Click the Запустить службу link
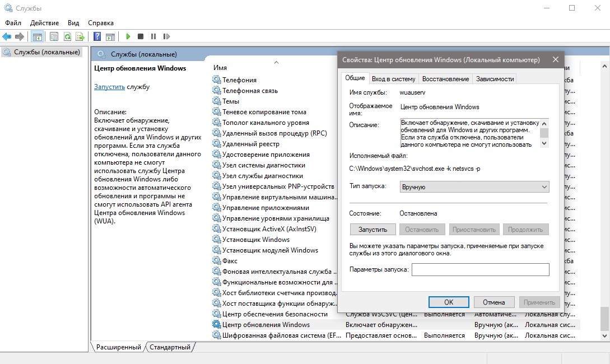The width and height of the screenshot is (610, 364). (109, 87)
